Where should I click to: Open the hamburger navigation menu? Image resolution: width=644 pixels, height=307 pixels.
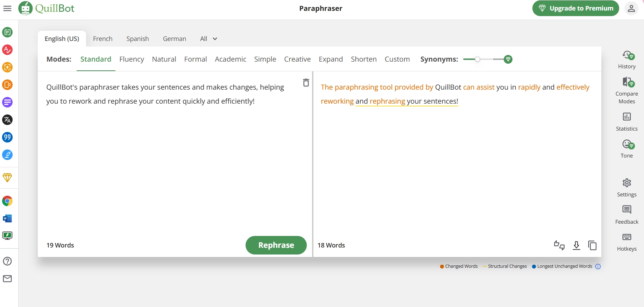(7, 8)
